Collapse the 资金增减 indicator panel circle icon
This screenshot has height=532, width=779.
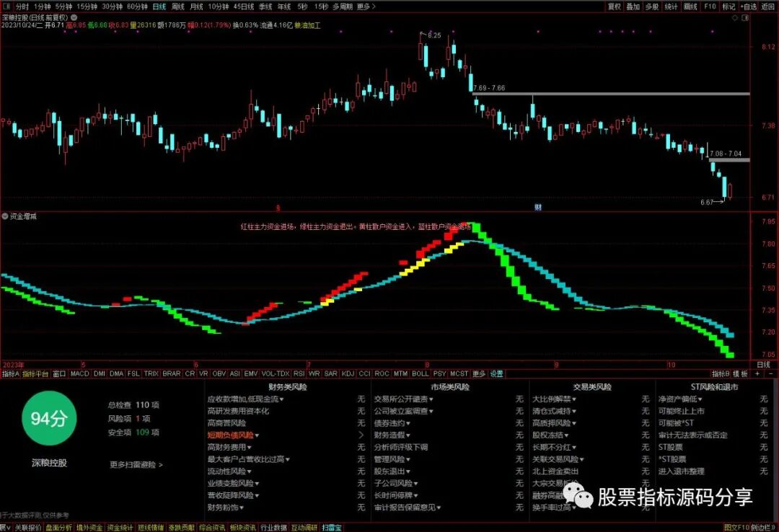pyautogui.click(x=5, y=216)
